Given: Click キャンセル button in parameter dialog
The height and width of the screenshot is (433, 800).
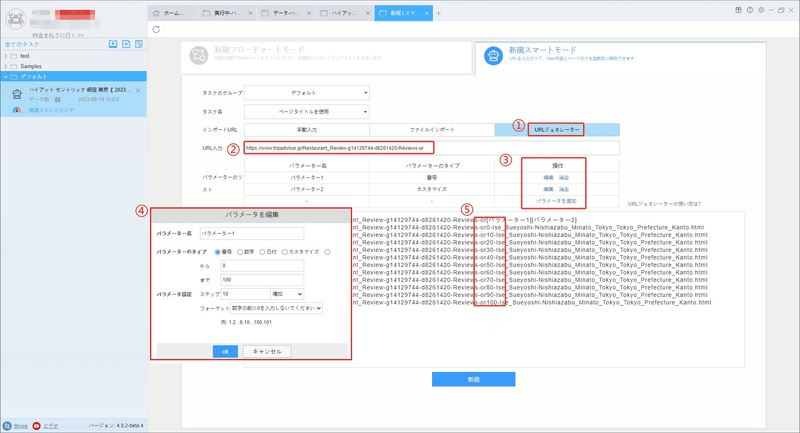Looking at the screenshot, I should coord(267,351).
